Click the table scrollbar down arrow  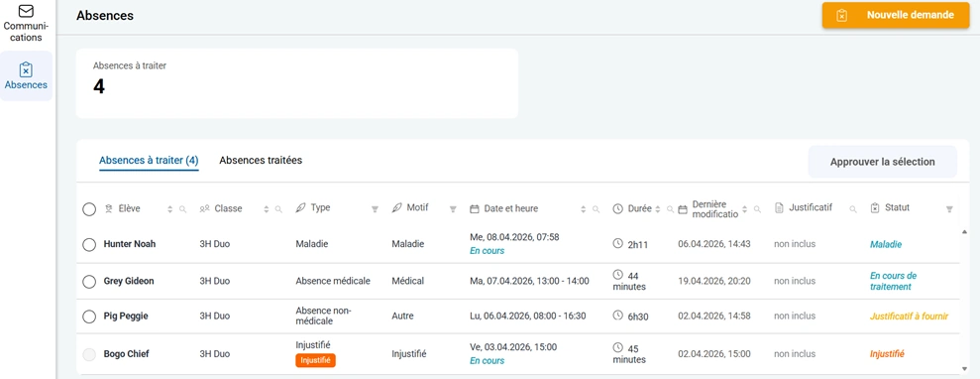pyautogui.click(x=965, y=368)
